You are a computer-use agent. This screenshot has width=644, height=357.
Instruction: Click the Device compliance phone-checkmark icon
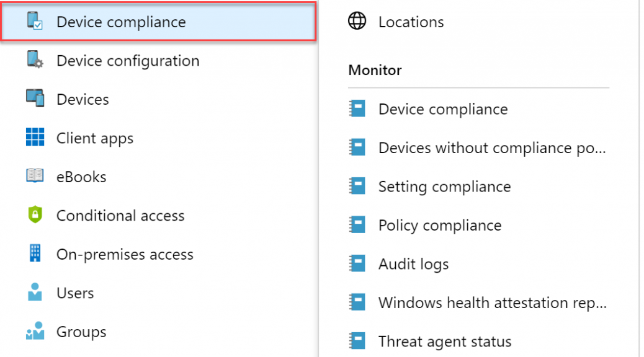coord(35,20)
